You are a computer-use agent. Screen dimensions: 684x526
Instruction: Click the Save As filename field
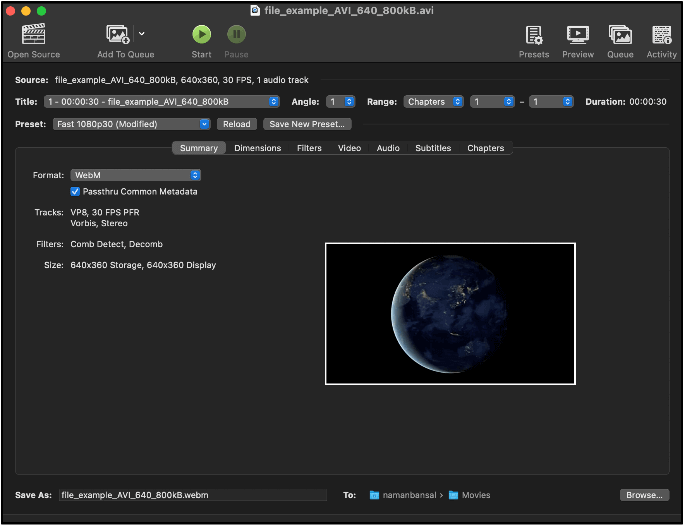[191, 495]
